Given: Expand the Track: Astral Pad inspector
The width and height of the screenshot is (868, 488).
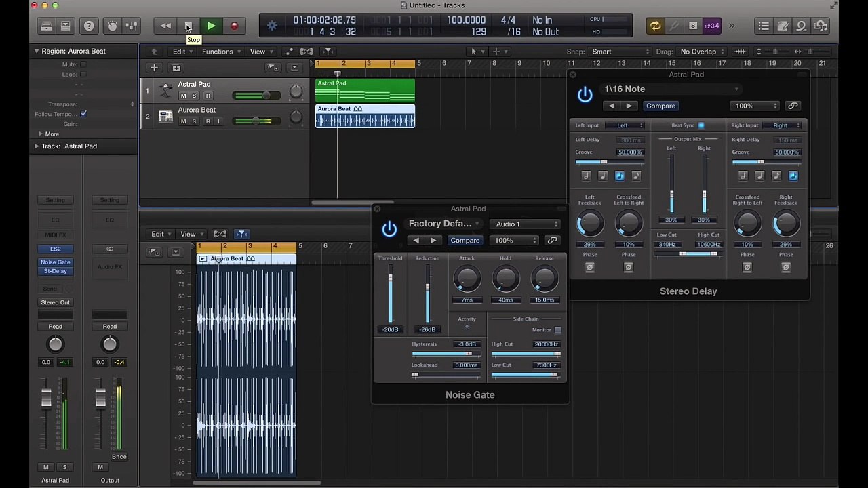Looking at the screenshot, I should pos(37,146).
